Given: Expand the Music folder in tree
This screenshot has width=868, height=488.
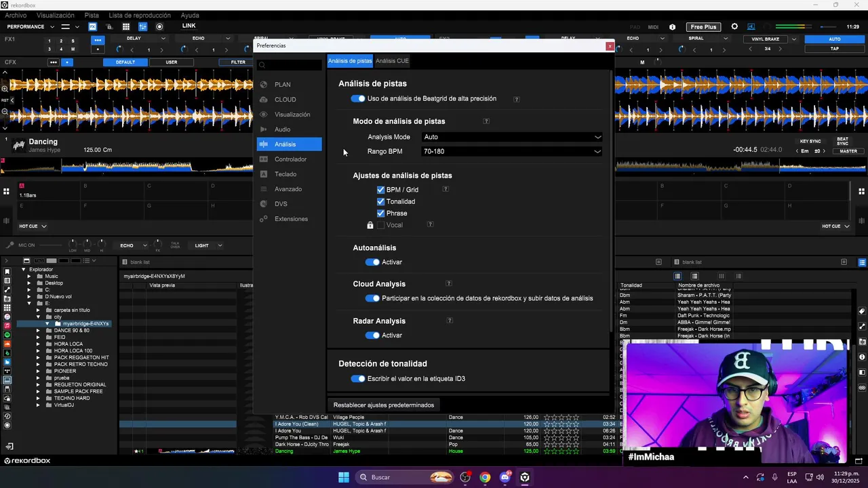Looking at the screenshot, I should coord(29,277).
